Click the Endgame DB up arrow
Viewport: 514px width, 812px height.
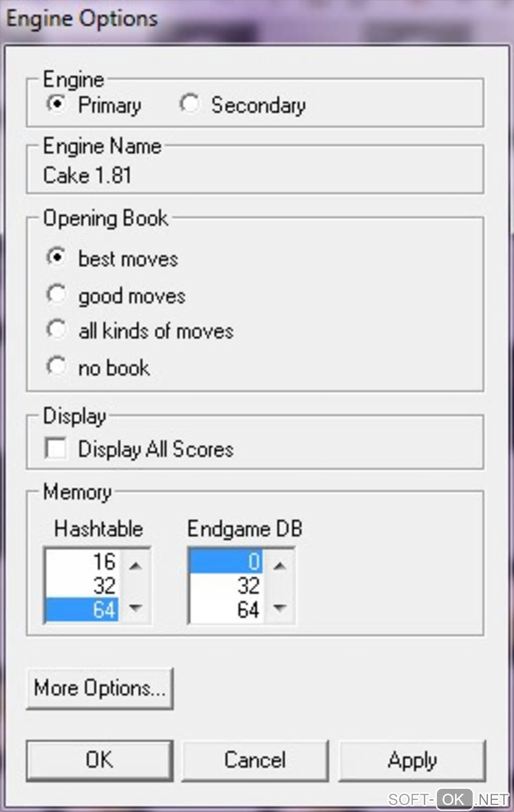280,566
